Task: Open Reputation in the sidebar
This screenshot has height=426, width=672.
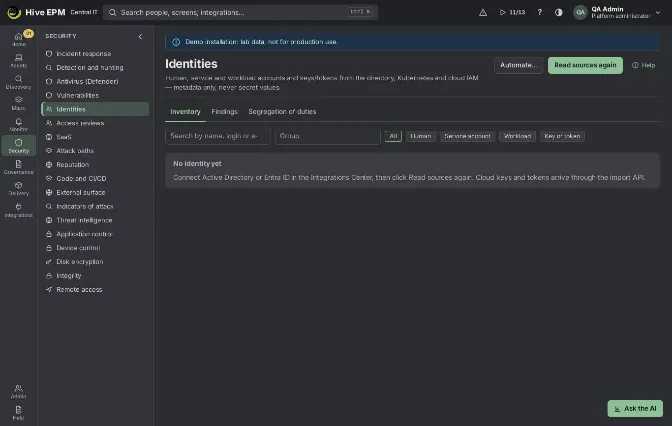Action: [x=95, y=165]
